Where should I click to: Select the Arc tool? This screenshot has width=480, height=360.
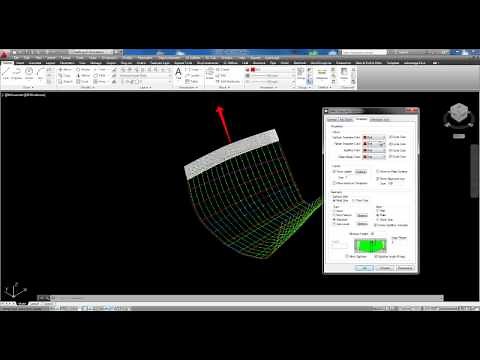[x=41, y=73]
